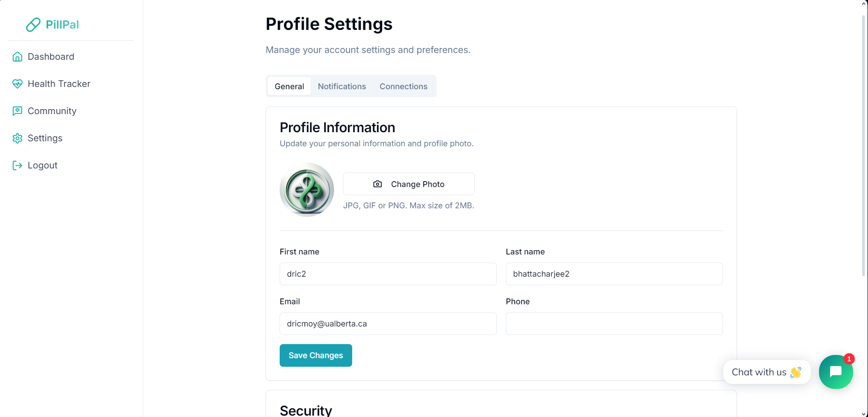Focus the Email input field
Viewport: 868px width, 417px height.
tap(388, 324)
